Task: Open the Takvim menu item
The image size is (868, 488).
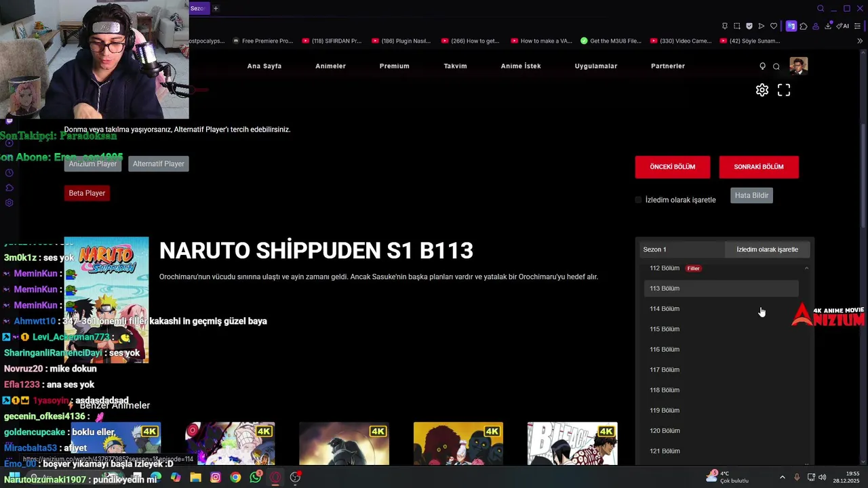Action: [x=455, y=66]
